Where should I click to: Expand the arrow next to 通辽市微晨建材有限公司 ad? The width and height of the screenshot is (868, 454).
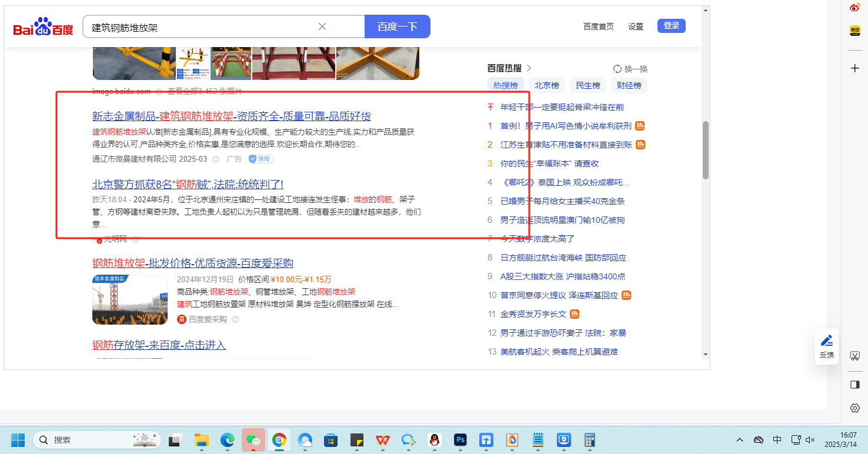coord(216,159)
